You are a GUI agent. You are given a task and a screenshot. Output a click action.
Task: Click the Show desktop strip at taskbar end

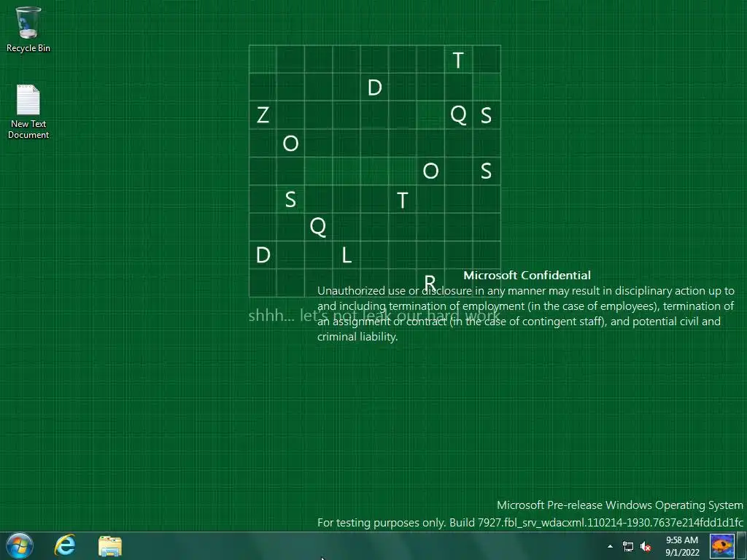click(x=742, y=545)
